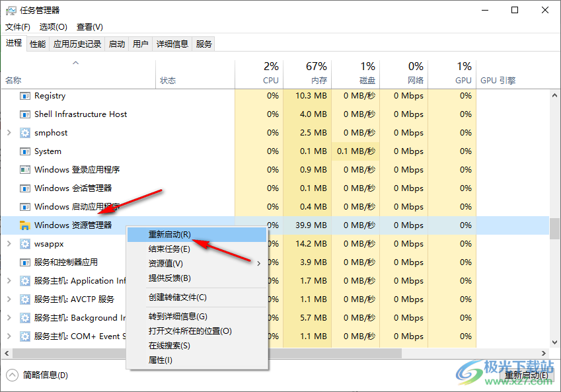The height and width of the screenshot is (392, 561).
Task: Click the COM+ Event service host icon
Action: [24, 336]
